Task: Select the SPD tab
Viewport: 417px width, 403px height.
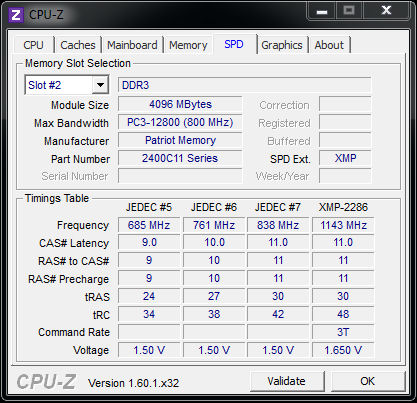Action: [234, 44]
